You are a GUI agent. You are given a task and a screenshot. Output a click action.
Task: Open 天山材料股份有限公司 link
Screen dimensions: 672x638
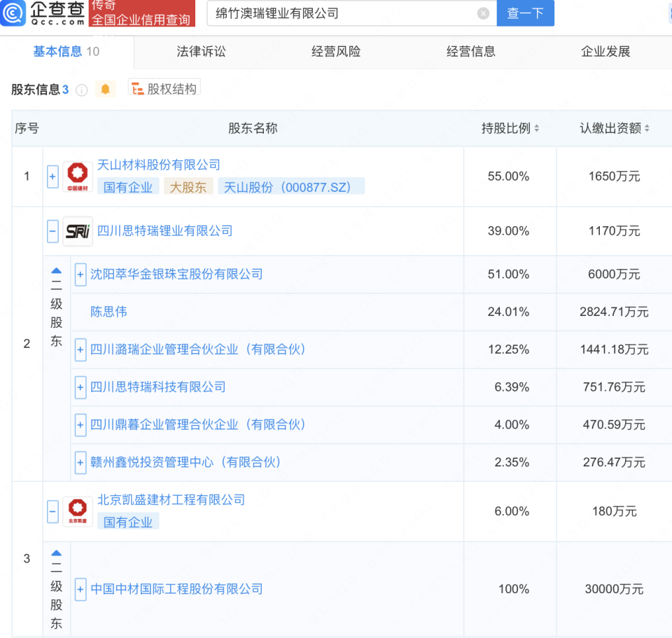pyautogui.click(x=159, y=165)
